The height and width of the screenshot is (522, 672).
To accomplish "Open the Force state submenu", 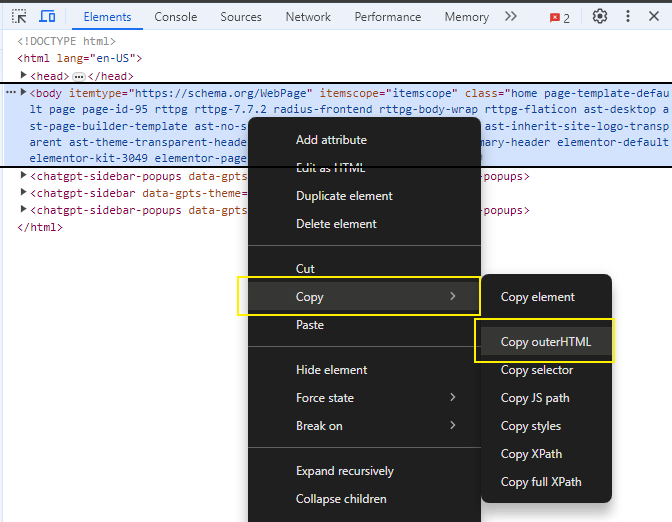I will pyautogui.click(x=364, y=398).
